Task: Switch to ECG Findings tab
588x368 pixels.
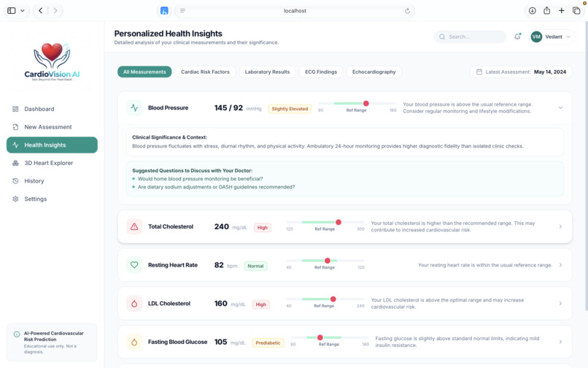Action: pyautogui.click(x=321, y=72)
